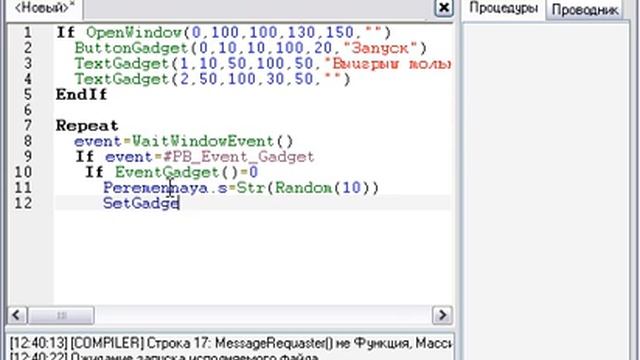
Task: Click the "Запуск" string literal
Action: [x=380, y=48]
